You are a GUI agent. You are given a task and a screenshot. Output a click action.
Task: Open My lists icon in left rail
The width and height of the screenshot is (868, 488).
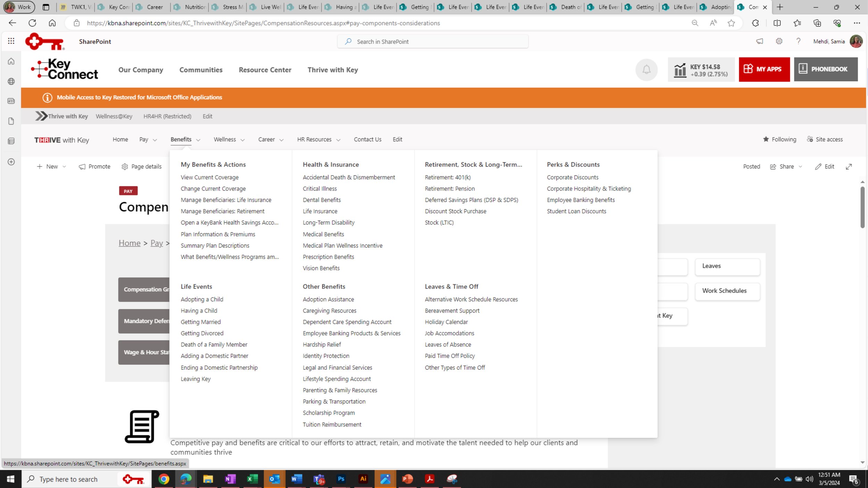pyautogui.click(x=11, y=141)
